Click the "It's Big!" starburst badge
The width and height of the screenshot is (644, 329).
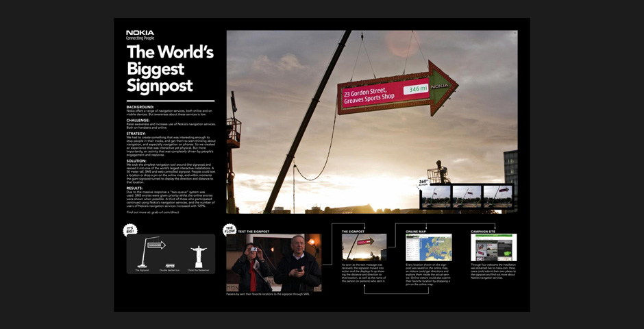[x=130, y=230]
